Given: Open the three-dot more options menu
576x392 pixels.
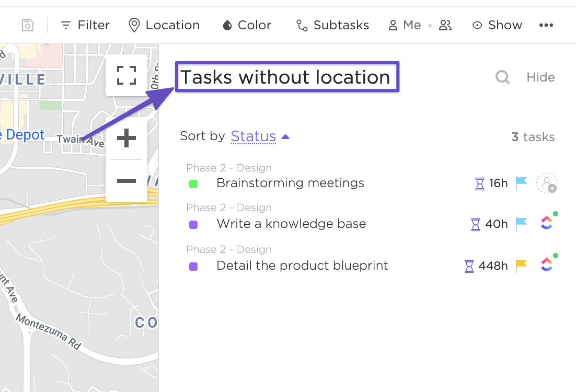Looking at the screenshot, I should (x=546, y=25).
